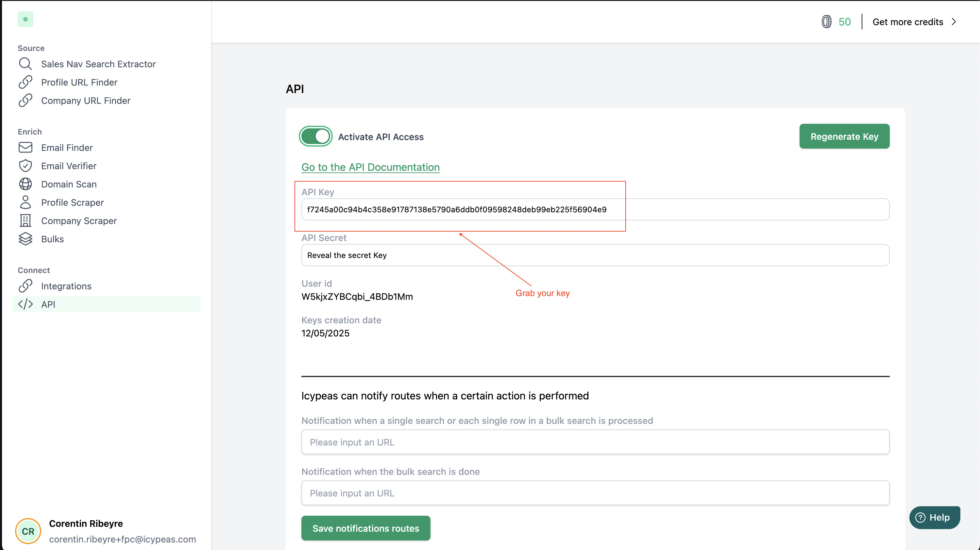Click the API page heading
Viewport: 980px width, 550px height.
pyautogui.click(x=295, y=89)
